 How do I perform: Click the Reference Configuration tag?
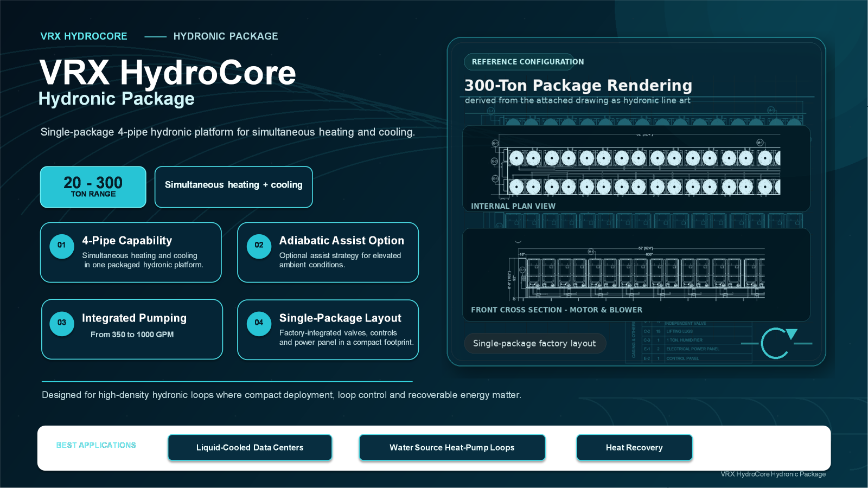pyautogui.click(x=524, y=62)
